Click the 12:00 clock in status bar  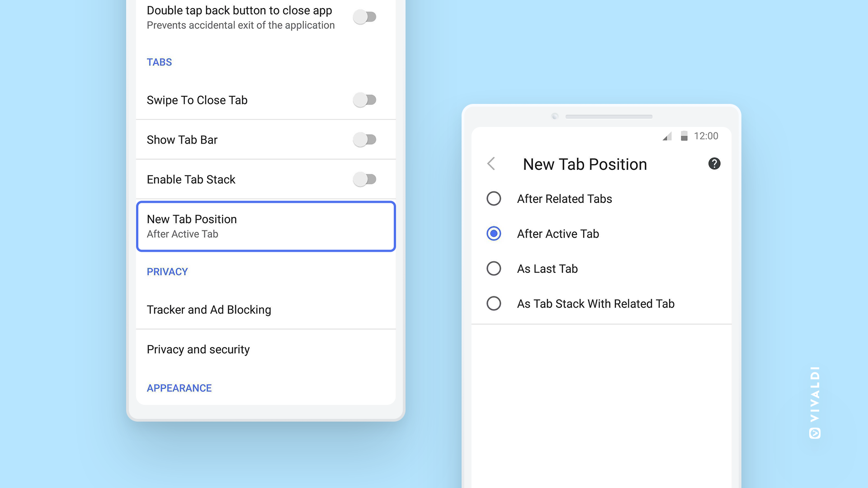tap(706, 136)
